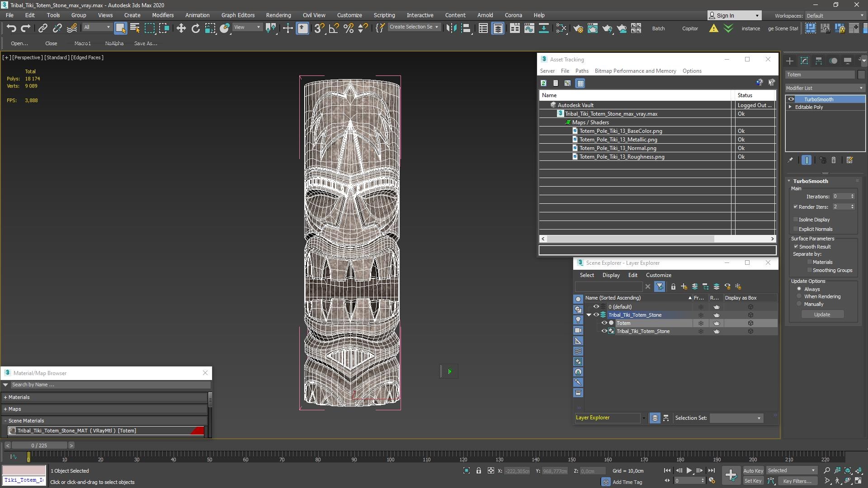Click the warning triangle toolbar icon

[713, 28]
